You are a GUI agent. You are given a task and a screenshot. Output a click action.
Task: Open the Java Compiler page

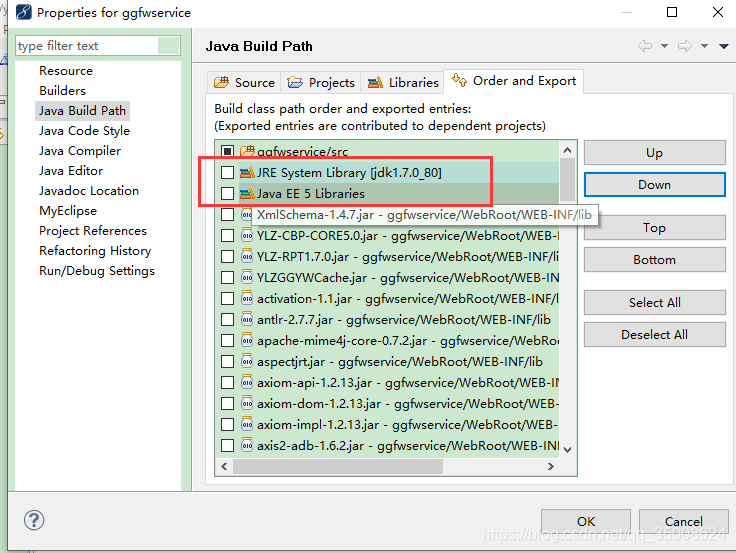pos(80,151)
